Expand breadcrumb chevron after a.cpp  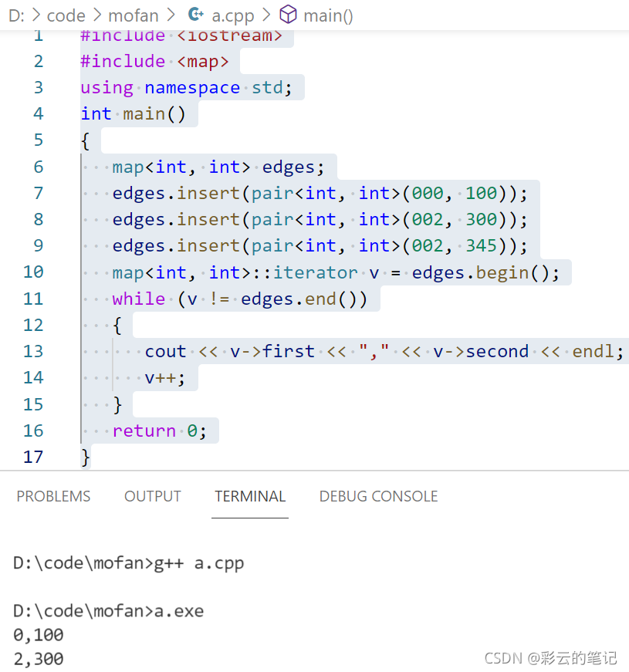266,15
